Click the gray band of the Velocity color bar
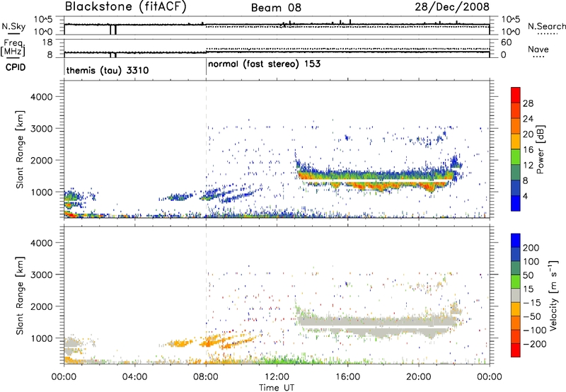The height and width of the screenshot is (392, 566). pyautogui.click(x=516, y=295)
